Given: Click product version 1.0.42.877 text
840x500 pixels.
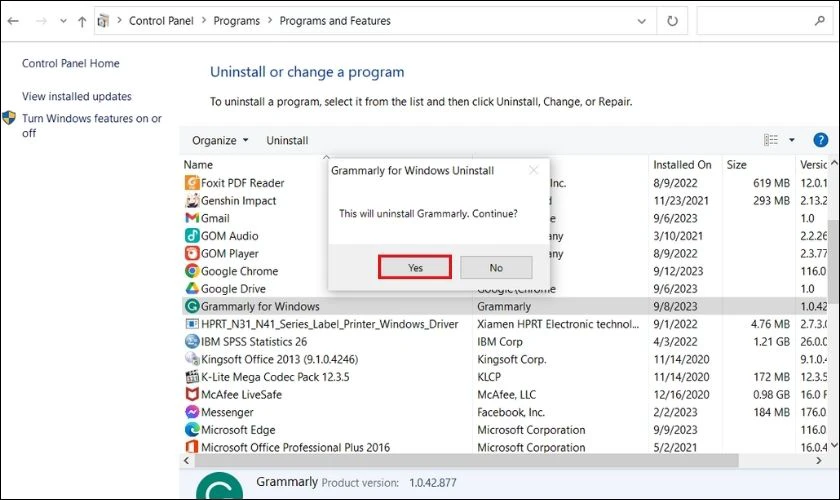Looking at the screenshot, I should (433, 482).
